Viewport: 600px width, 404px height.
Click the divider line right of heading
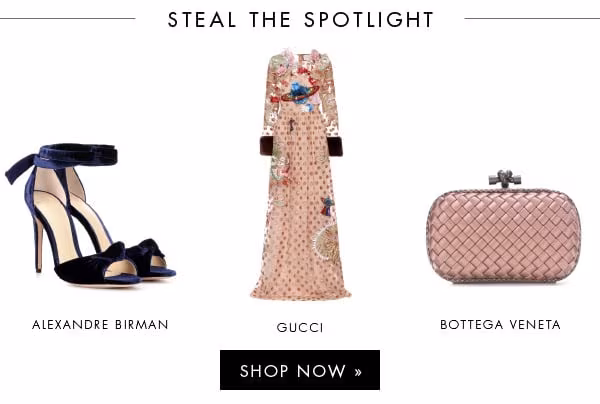coord(532,18)
